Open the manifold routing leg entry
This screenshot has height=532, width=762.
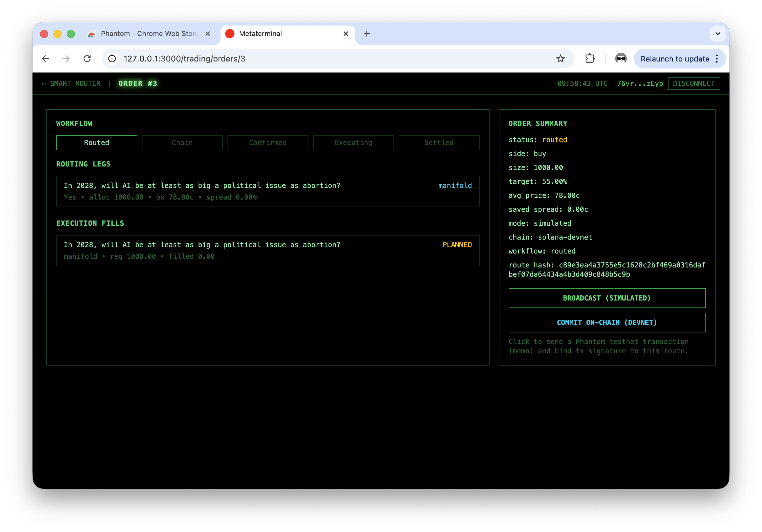[268, 191]
